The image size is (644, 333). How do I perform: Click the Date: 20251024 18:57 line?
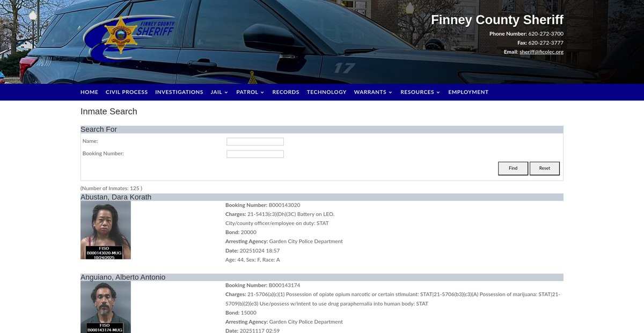pyautogui.click(x=252, y=251)
